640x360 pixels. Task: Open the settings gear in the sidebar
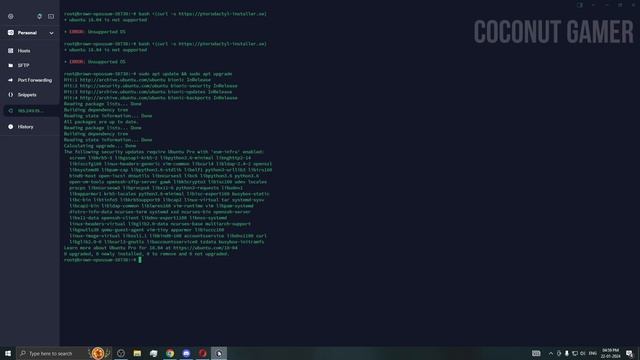tap(11, 16)
